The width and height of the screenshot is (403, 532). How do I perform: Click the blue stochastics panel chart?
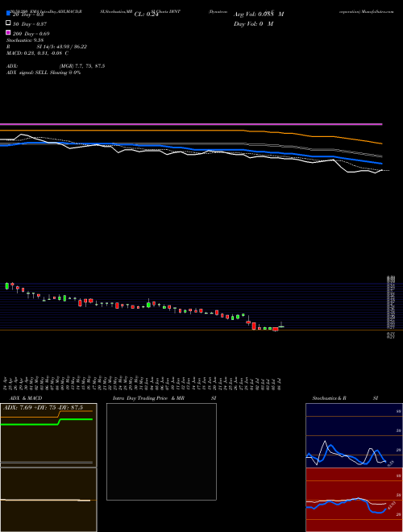(354, 435)
